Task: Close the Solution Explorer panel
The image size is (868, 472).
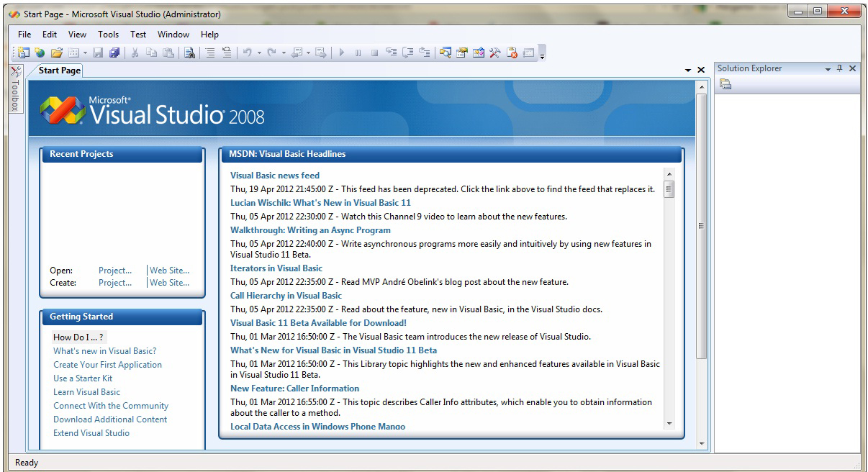Action: coord(852,68)
